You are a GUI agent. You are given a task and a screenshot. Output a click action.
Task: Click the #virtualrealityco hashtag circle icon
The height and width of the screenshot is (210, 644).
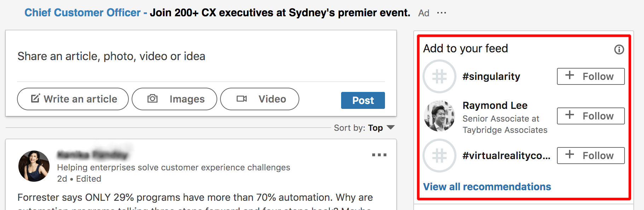439,156
